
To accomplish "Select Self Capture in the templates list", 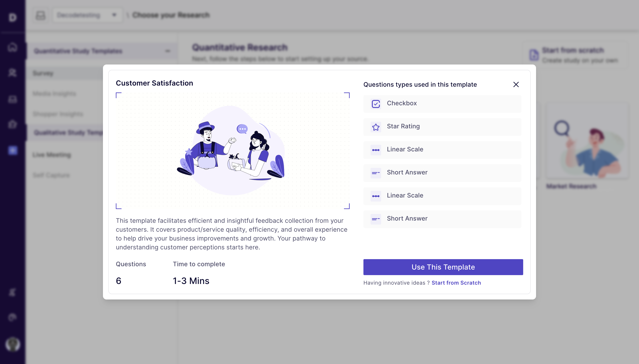I will pyautogui.click(x=51, y=175).
